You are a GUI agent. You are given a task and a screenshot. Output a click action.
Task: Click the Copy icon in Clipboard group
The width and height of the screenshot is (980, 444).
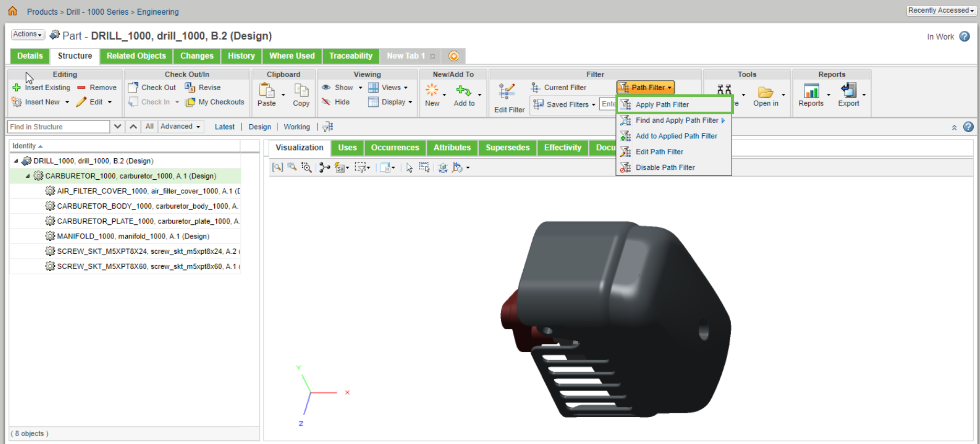pos(301,91)
